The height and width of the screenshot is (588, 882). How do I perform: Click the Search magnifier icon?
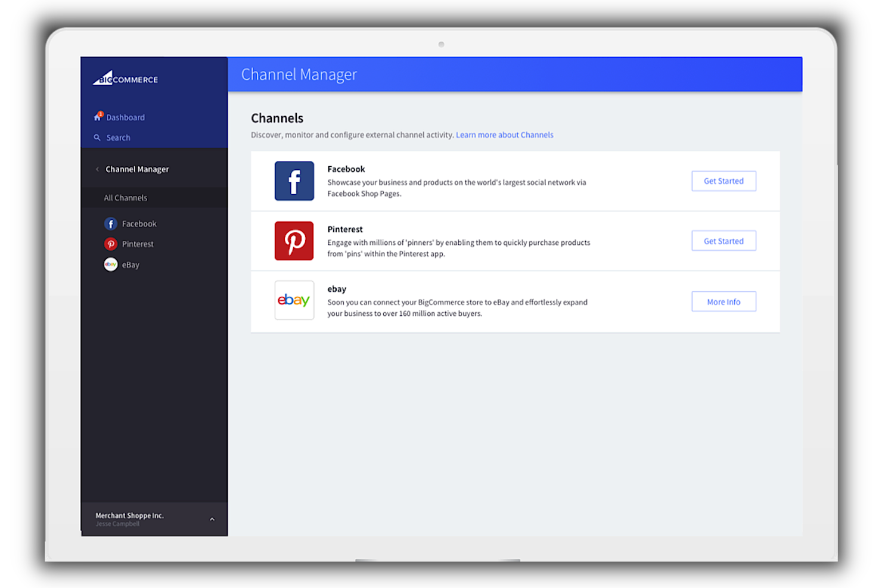(97, 138)
